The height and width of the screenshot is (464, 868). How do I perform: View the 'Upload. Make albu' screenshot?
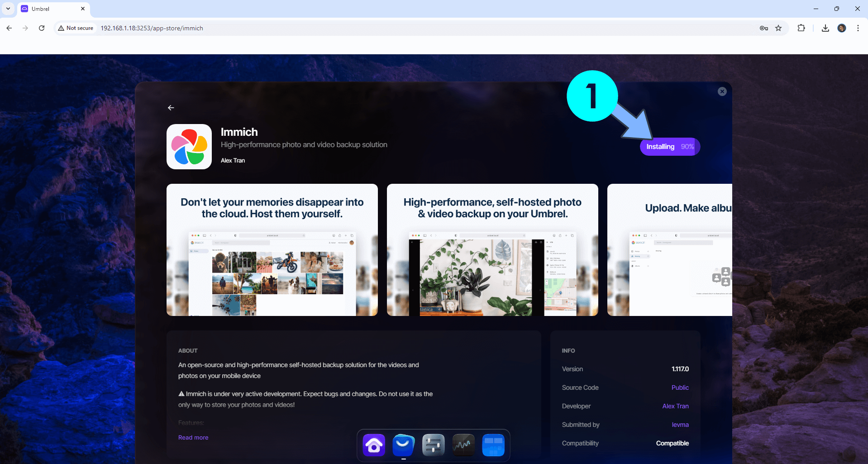click(x=670, y=250)
